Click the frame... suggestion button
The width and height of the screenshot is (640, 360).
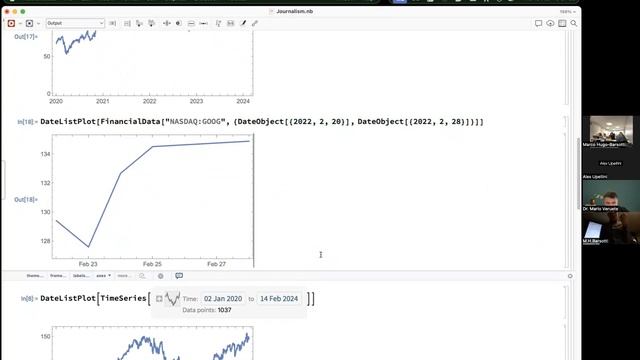58,276
